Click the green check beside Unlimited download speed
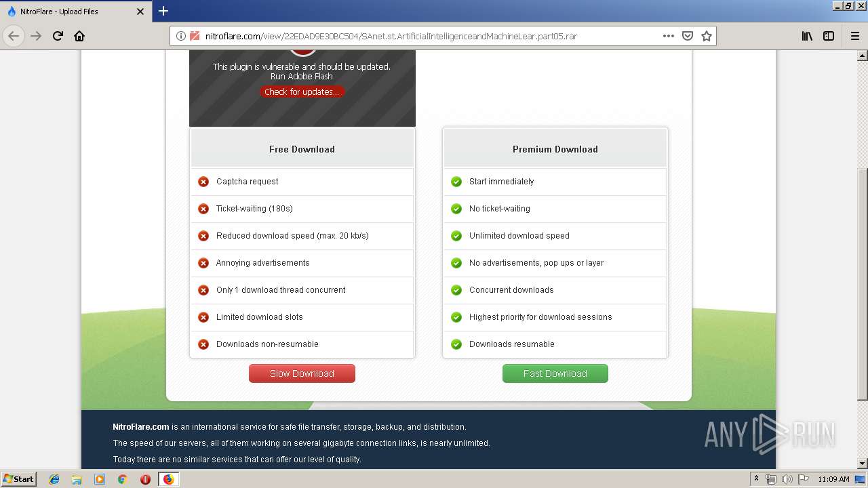868x488 pixels. pos(456,236)
